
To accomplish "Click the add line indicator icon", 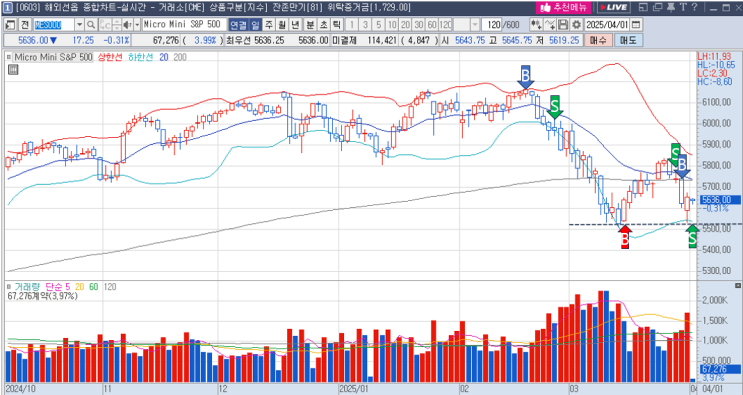I will (x=550, y=25).
